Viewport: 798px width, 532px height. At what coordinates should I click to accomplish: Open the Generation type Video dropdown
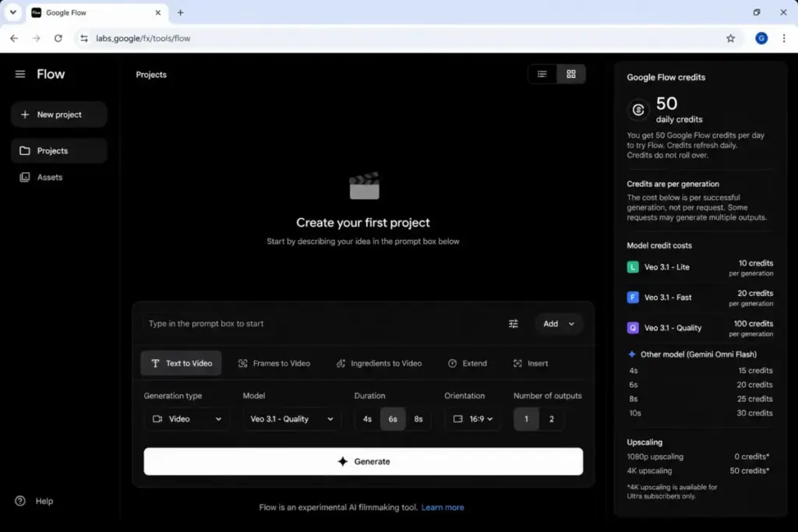pos(187,419)
